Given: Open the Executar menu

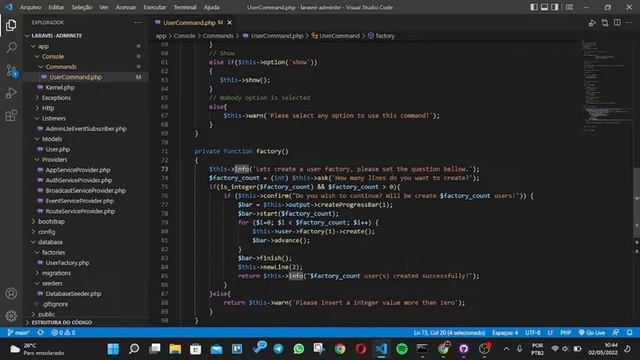Looking at the screenshot, I should [x=155, y=7].
